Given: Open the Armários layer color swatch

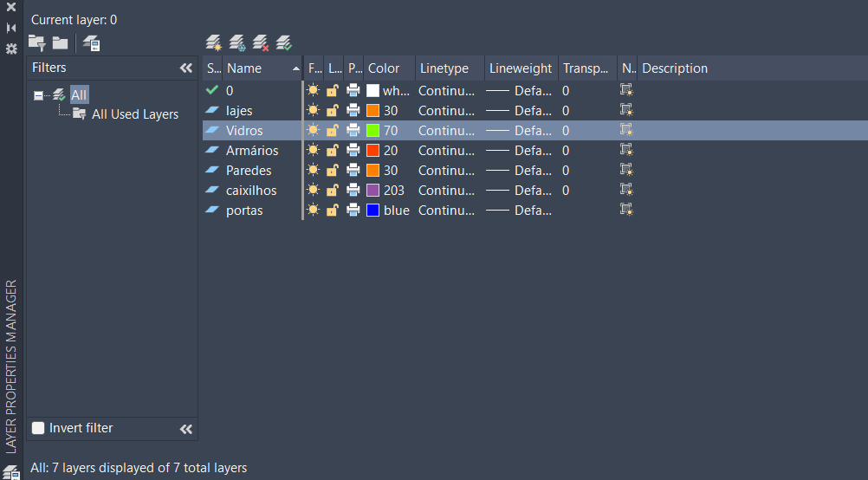Looking at the screenshot, I should [x=373, y=151].
